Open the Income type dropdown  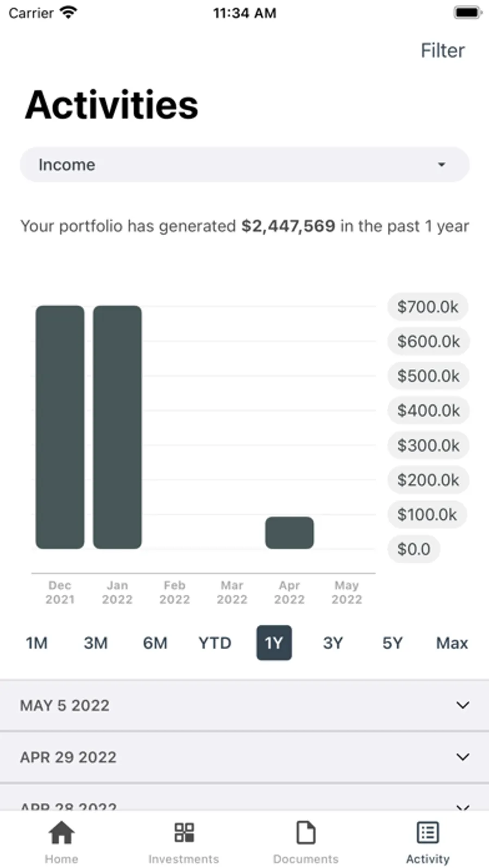244,165
